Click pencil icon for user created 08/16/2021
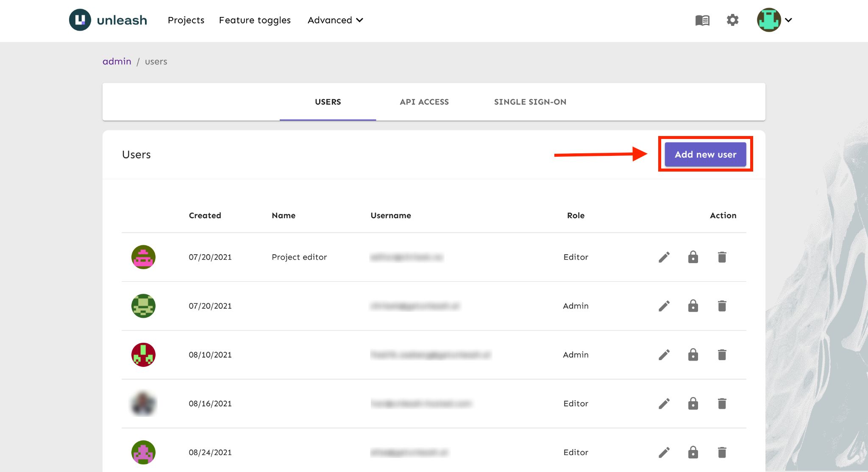Viewport: 868px width, 472px height. [x=664, y=403]
